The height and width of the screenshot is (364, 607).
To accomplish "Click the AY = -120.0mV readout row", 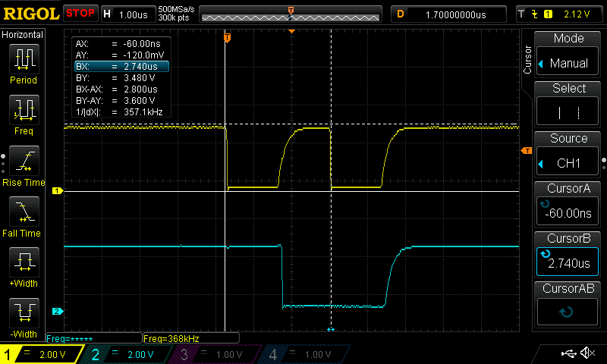I will pos(121,55).
